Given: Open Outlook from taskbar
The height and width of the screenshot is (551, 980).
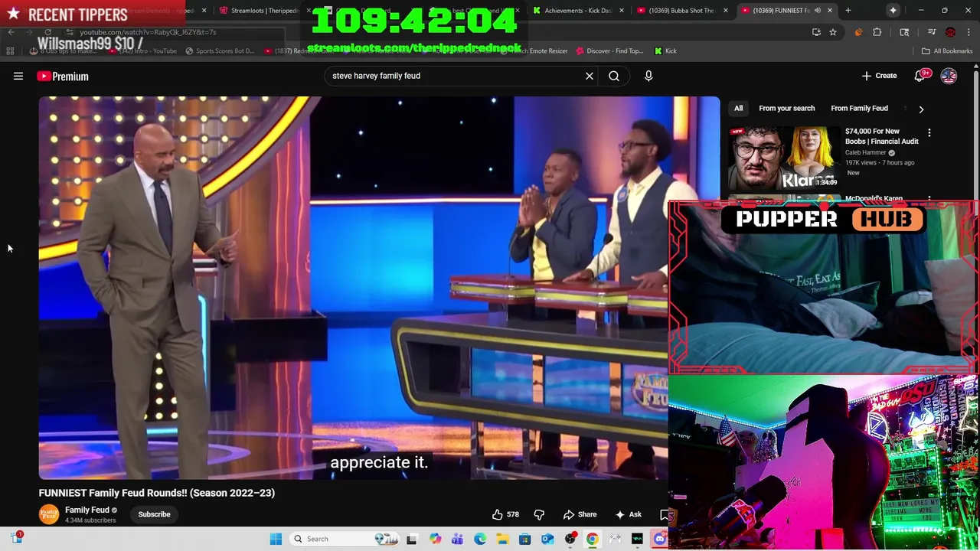Looking at the screenshot, I should [x=547, y=539].
